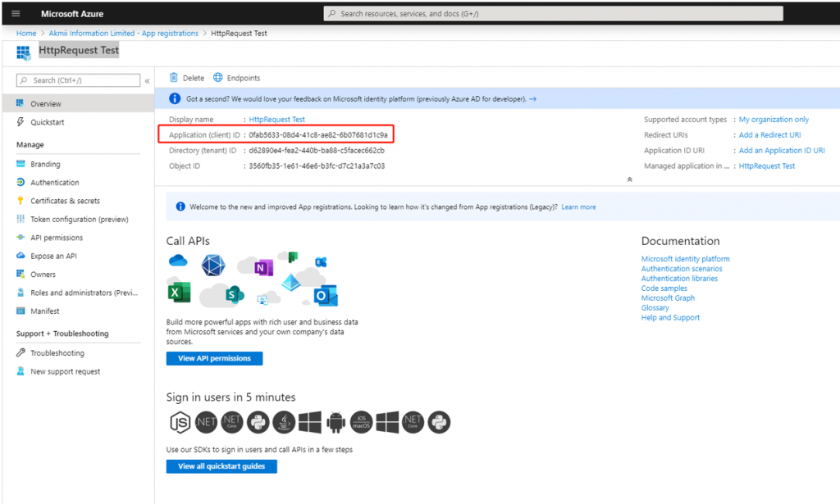Click Add a Redirect URI link
Screen dimensions: 840x504
[x=769, y=135]
